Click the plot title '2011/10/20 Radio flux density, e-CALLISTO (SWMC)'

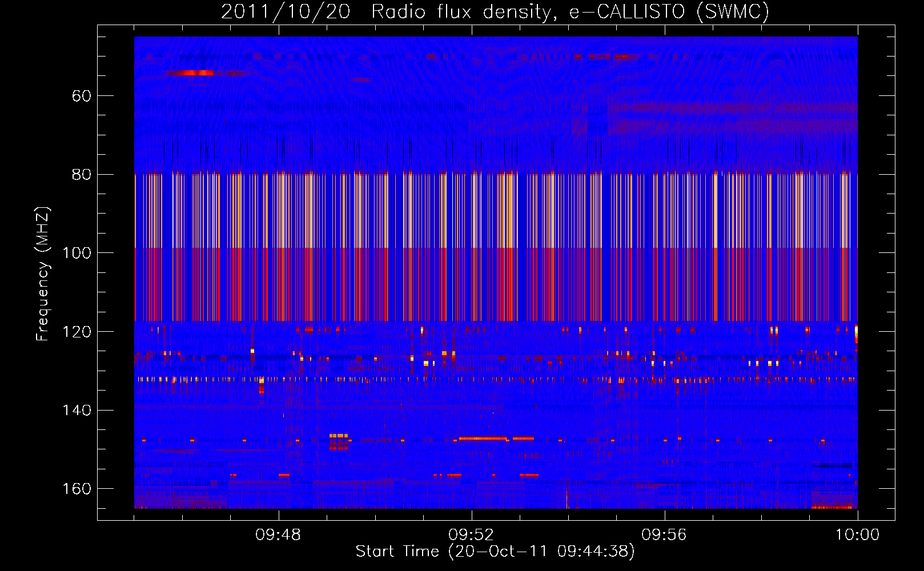(x=495, y=12)
